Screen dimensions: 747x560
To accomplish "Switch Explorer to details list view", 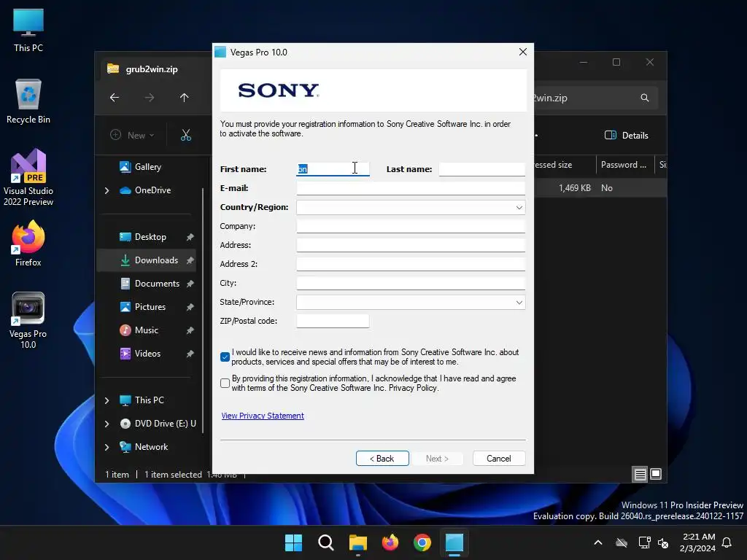I will pyautogui.click(x=640, y=474).
